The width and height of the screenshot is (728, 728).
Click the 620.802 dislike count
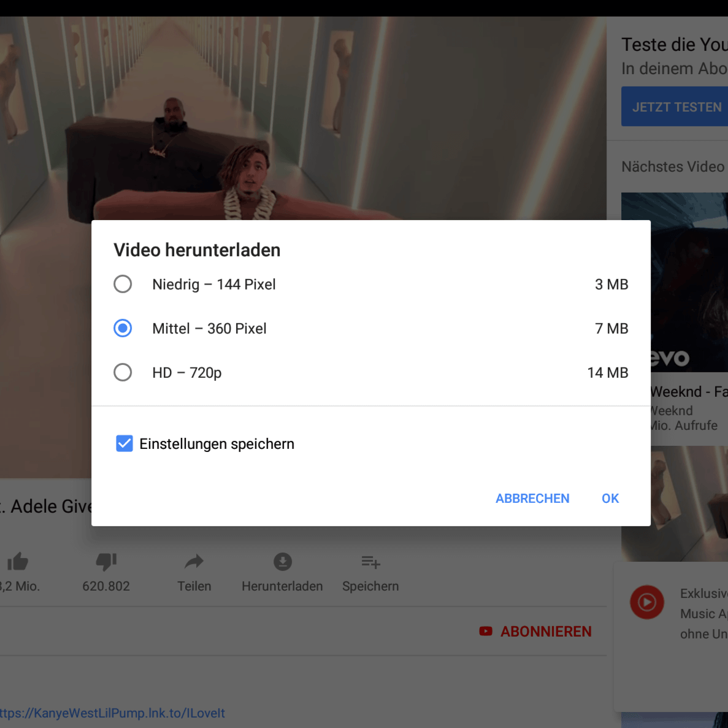click(106, 586)
